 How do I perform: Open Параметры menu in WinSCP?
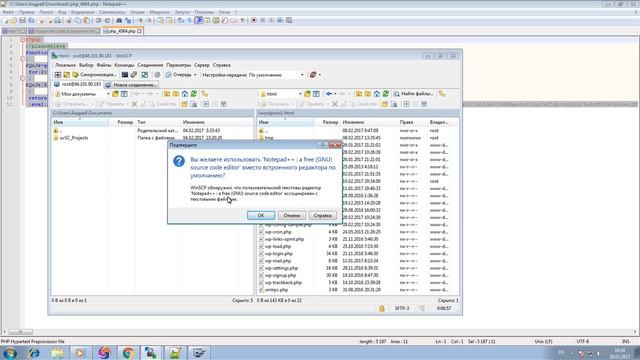(x=178, y=65)
